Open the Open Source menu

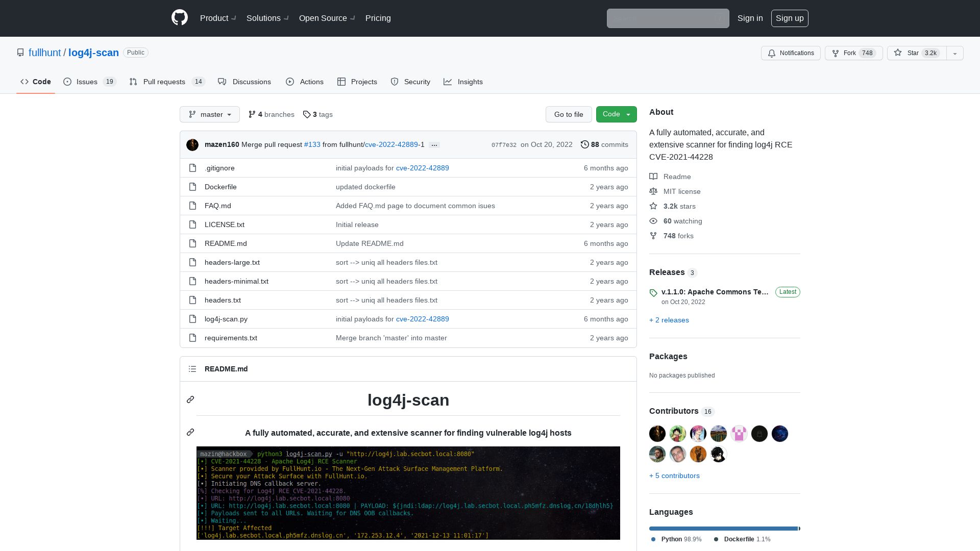pos(327,18)
